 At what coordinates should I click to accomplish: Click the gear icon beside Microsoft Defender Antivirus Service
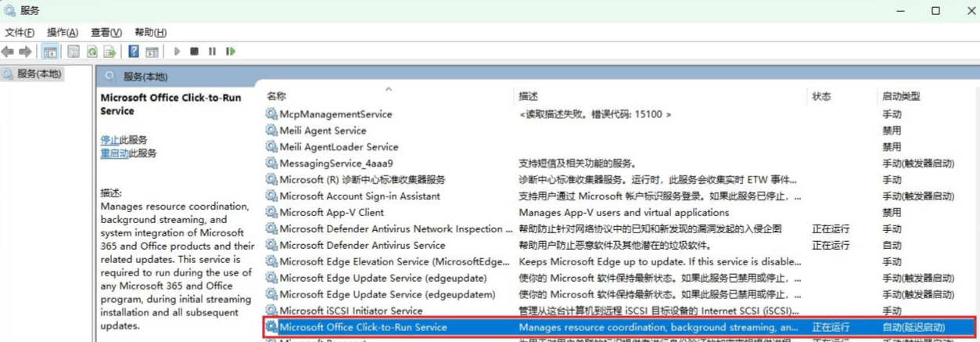click(x=271, y=245)
